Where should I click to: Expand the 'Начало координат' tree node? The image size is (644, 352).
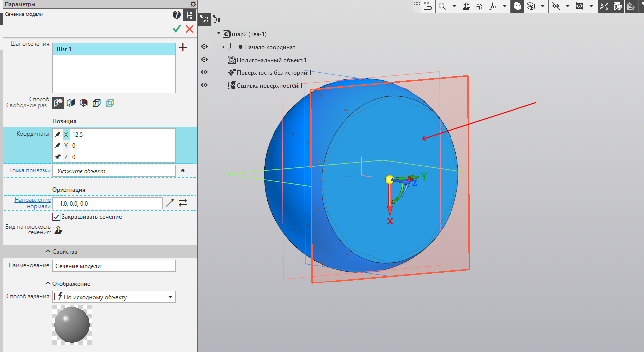coord(224,47)
